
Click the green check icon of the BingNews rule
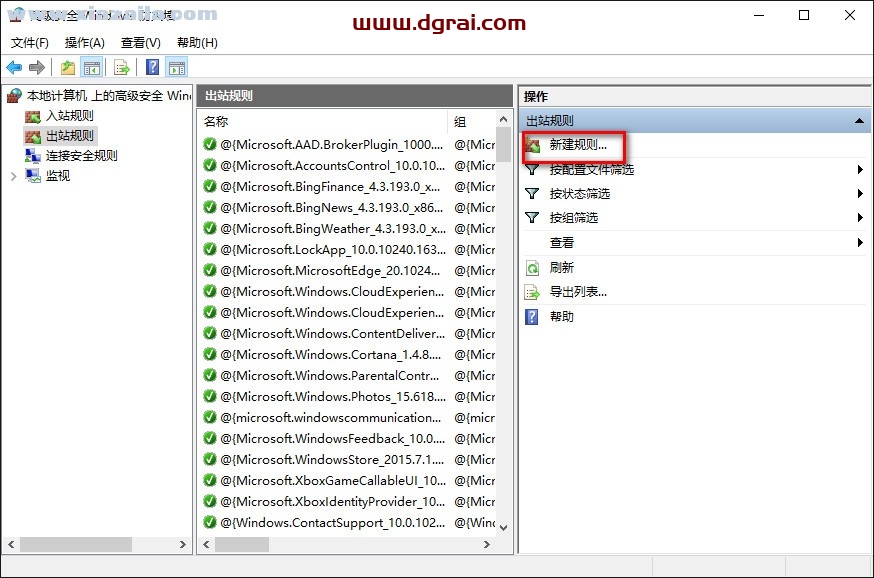(210, 207)
